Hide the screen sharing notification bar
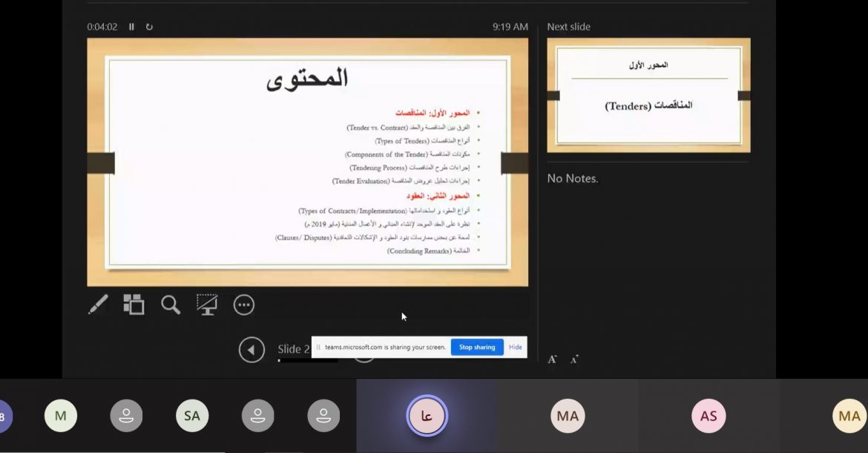Screen dimensions: 868x453 point(516,348)
